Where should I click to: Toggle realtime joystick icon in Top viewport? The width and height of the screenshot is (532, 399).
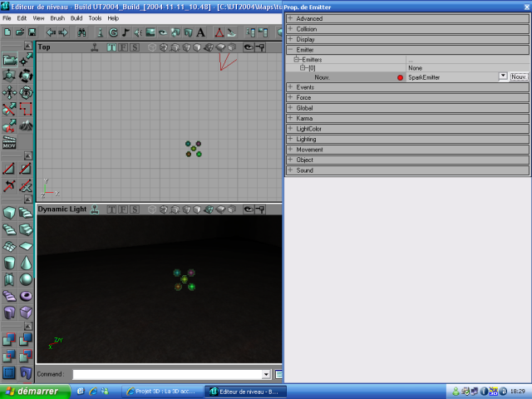pos(95,47)
